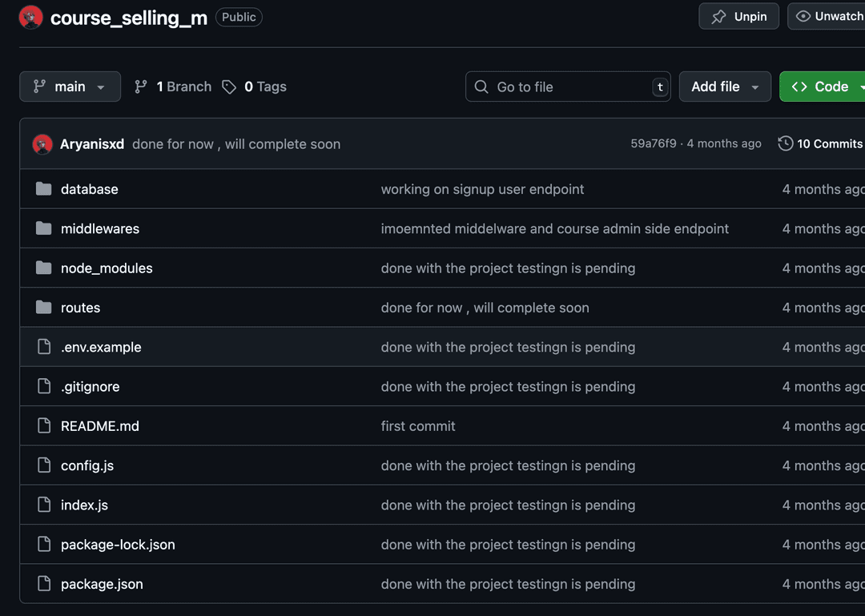Click the routes folder icon
This screenshot has width=865, height=616.
point(43,308)
